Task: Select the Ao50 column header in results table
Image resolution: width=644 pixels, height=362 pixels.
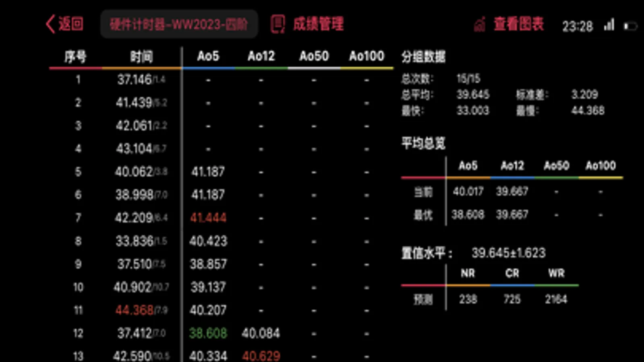Action: 314,56
